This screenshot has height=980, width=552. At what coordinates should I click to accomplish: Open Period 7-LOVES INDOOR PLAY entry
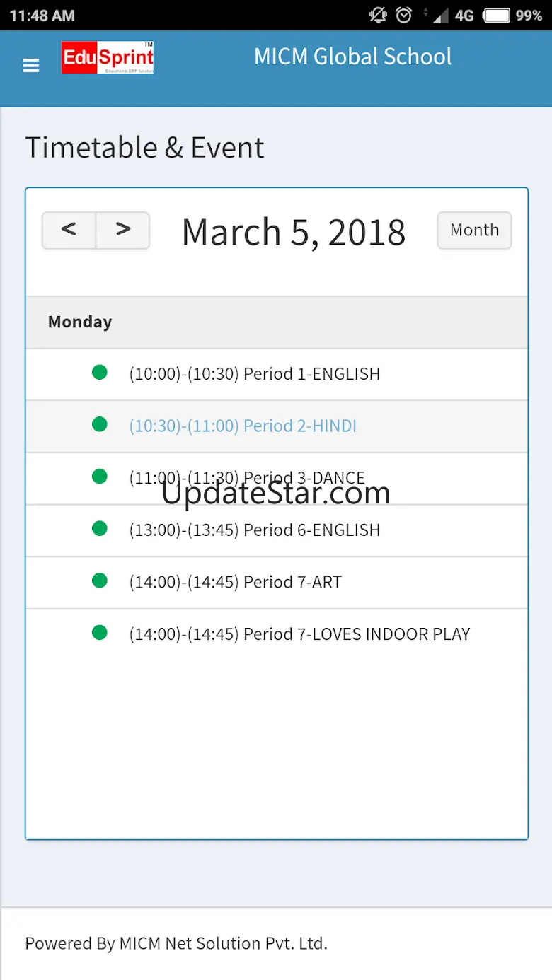tap(299, 634)
